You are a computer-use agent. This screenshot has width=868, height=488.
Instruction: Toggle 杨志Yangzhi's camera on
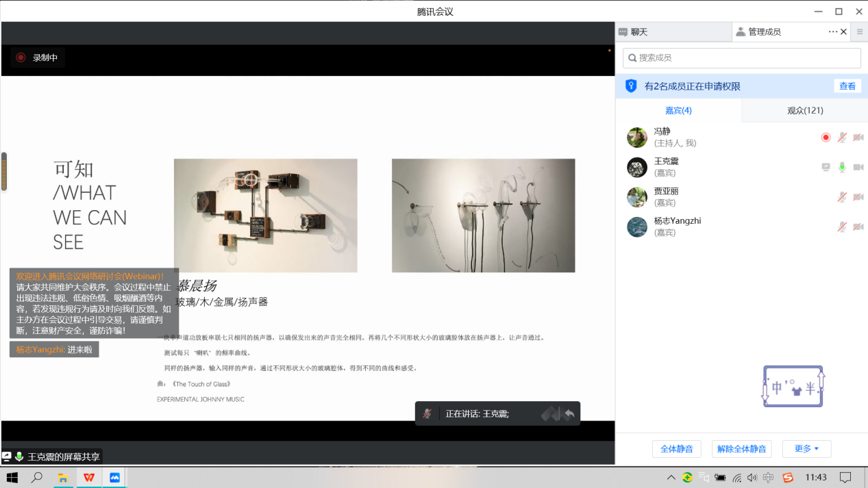pyautogui.click(x=858, y=227)
